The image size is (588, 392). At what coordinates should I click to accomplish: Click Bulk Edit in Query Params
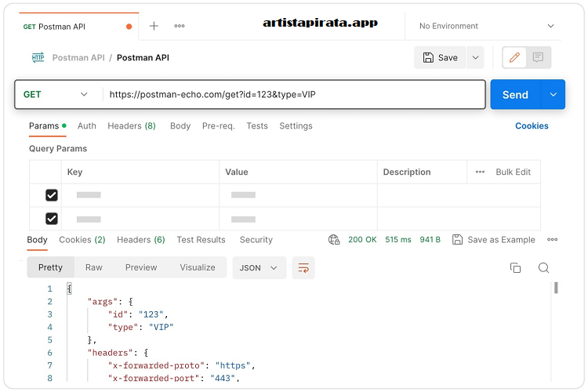point(513,172)
